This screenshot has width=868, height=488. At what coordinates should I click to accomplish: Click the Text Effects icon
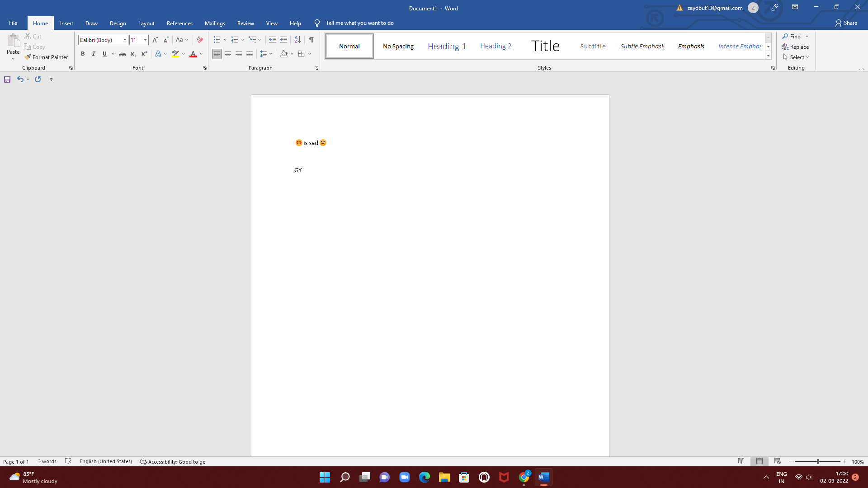(x=158, y=54)
